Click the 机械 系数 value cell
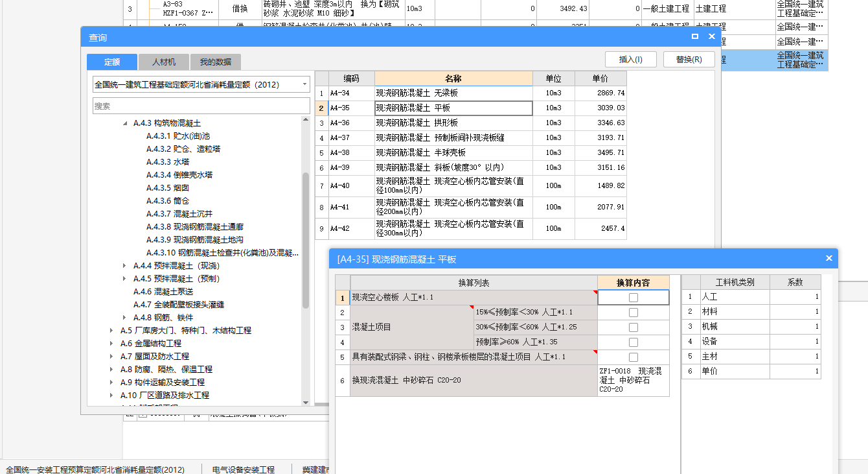 (795, 327)
